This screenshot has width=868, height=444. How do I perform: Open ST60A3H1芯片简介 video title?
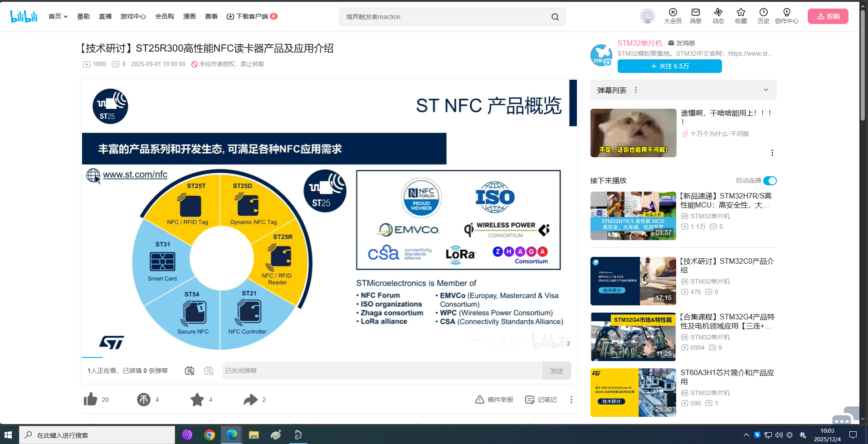tap(727, 377)
